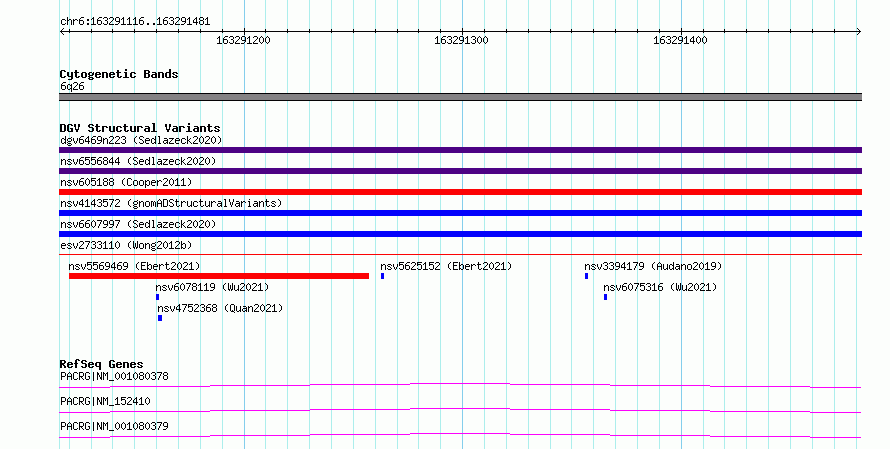Click the nsv5569469 (Ebert2021) label

pos(134,266)
